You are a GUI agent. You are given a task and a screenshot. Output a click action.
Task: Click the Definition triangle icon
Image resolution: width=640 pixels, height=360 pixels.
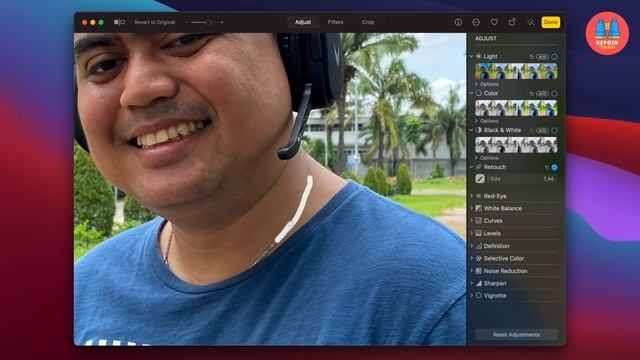[x=479, y=246]
